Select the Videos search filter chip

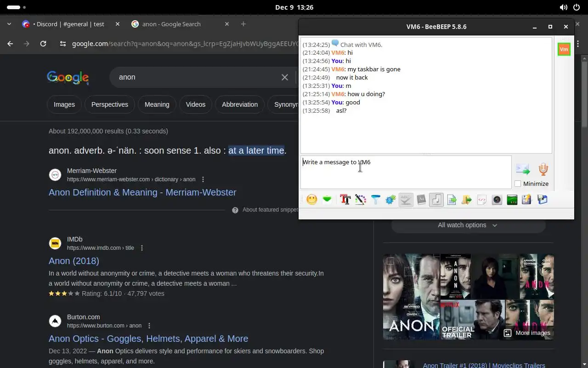click(196, 104)
